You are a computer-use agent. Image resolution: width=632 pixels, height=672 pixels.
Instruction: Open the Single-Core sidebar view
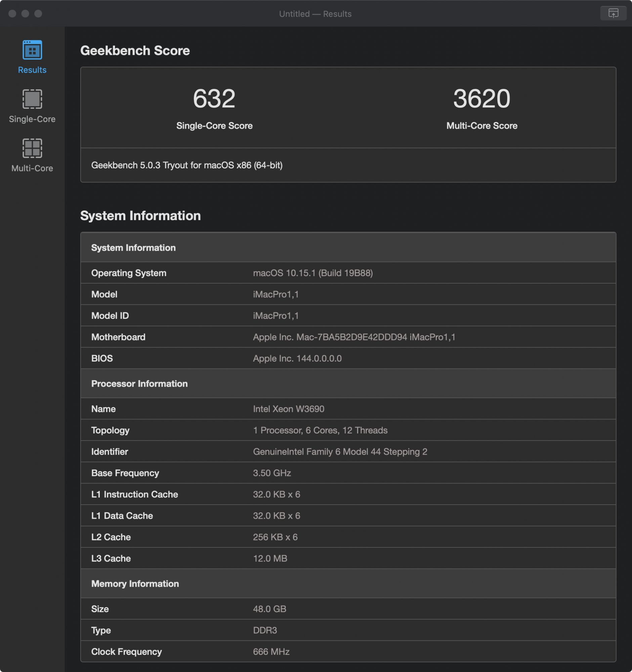tap(32, 106)
